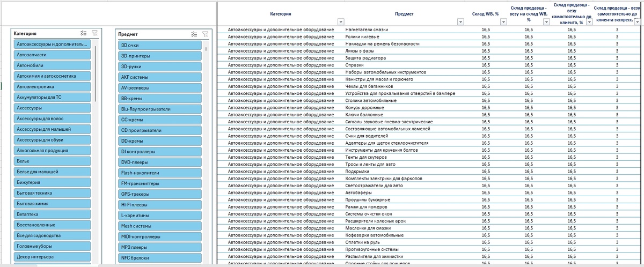This screenshot has height=267, width=644.
Task: Filter by Белье category
Action: [52, 161]
